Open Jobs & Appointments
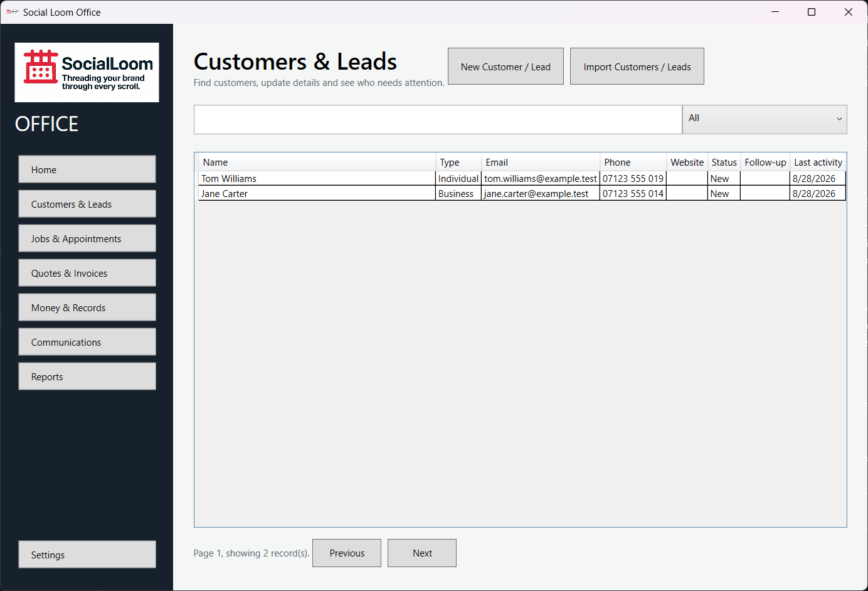 (87, 238)
